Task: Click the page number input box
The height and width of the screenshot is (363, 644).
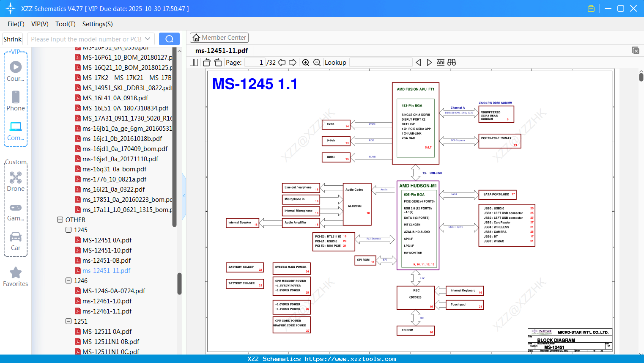Action: pyautogui.click(x=255, y=63)
